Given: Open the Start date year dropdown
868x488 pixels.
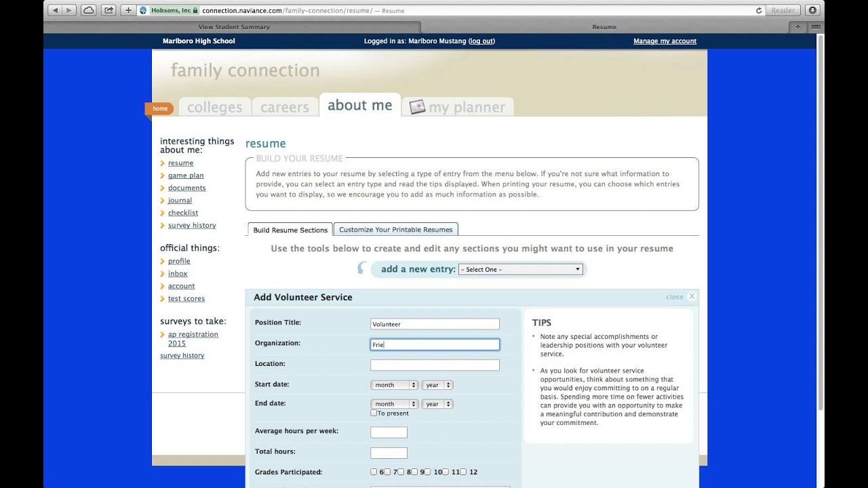Looking at the screenshot, I should tap(437, 385).
